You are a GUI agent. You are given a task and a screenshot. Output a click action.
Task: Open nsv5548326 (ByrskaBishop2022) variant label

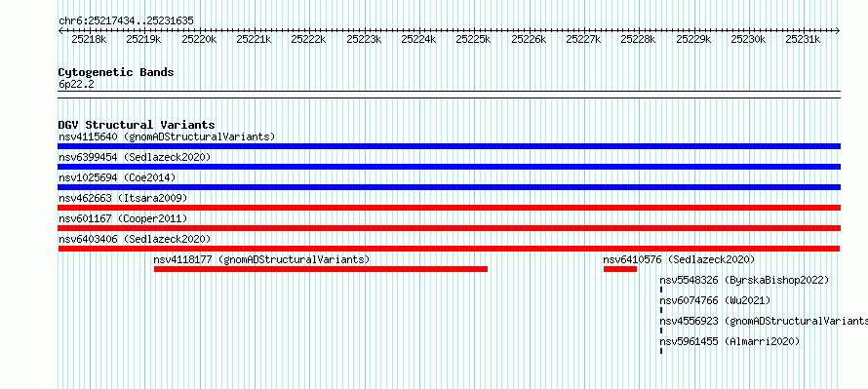click(744, 280)
